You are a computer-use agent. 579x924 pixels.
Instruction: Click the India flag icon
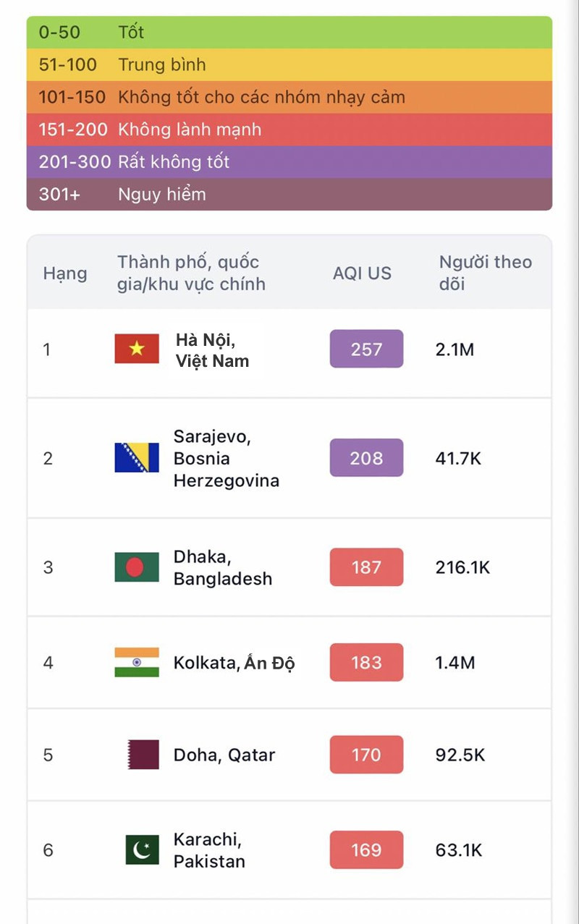click(137, 662)
